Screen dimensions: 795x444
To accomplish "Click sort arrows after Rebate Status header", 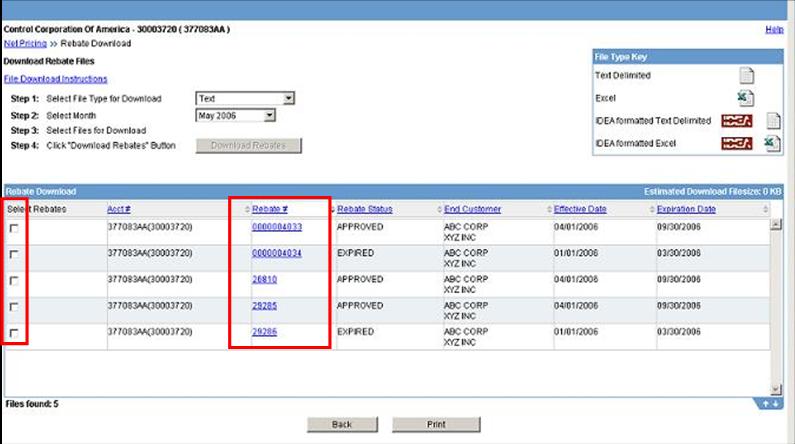I will point(439,209).
